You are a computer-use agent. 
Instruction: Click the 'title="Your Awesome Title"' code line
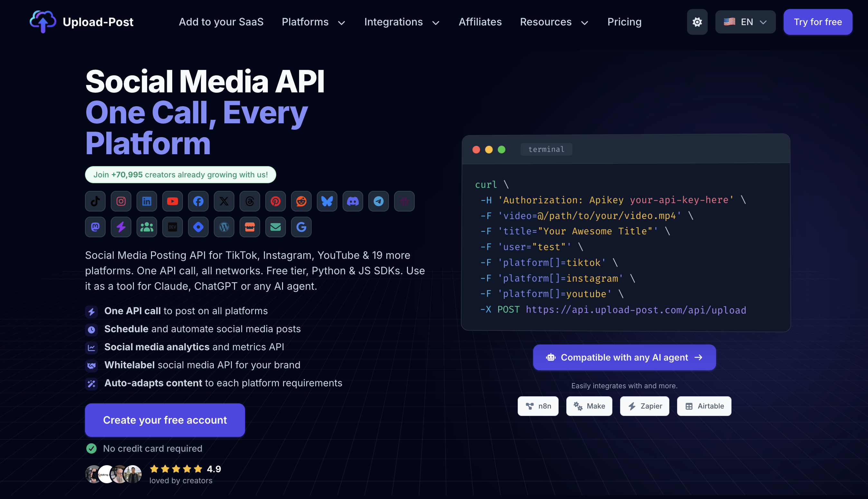575,231
